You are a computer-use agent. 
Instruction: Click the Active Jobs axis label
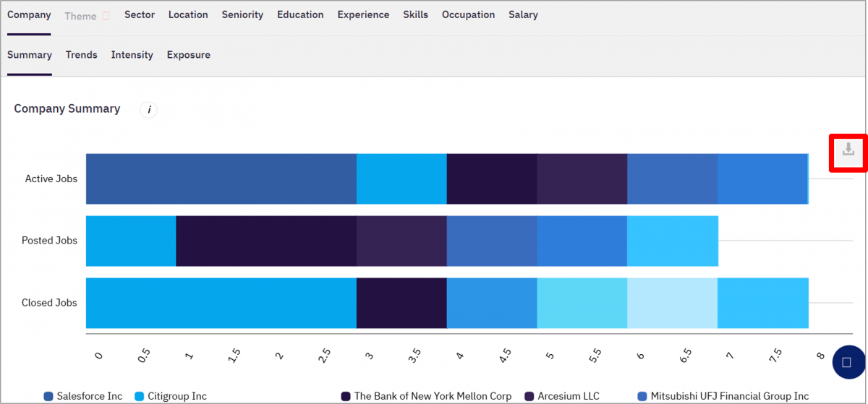coord(51,179)
